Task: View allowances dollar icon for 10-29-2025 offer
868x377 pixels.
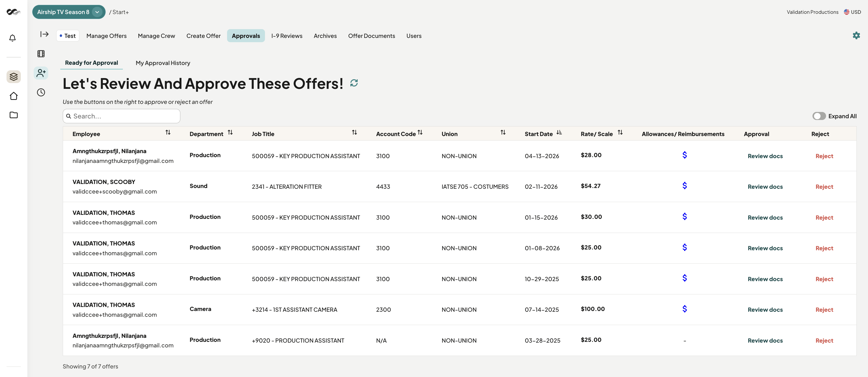Action: click(x=684, y=278)
